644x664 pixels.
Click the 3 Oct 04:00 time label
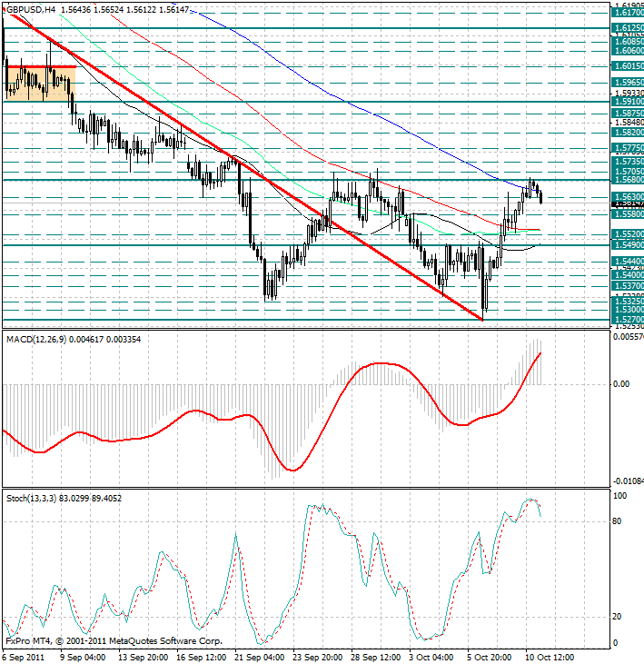(x=431, y=658)
